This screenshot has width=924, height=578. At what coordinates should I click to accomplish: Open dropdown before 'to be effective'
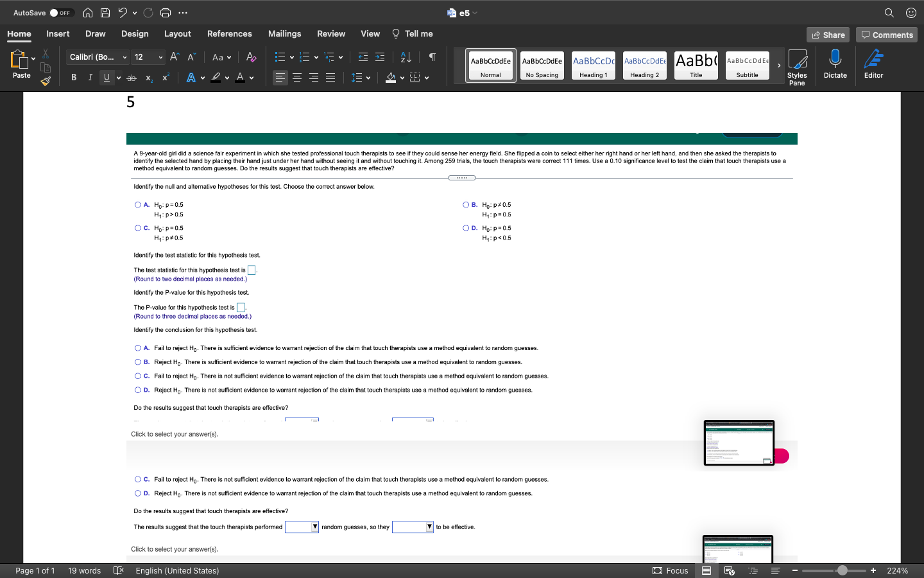413,527
